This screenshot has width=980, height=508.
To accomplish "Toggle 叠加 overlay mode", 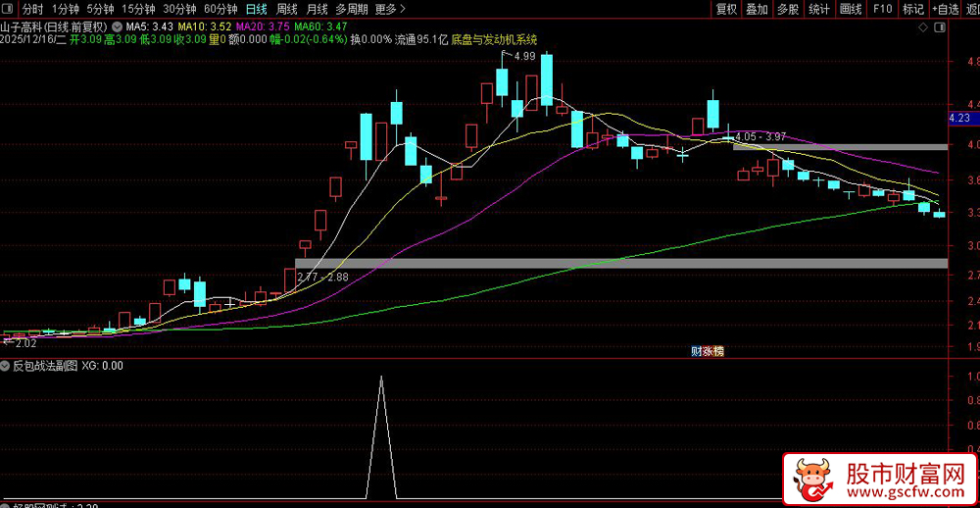I will (x=757, y=9).
